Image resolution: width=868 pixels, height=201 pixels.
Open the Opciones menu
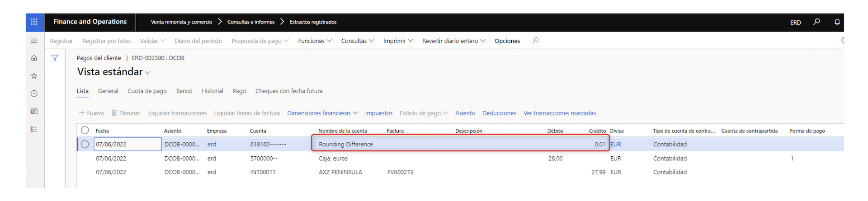[507, 41]
